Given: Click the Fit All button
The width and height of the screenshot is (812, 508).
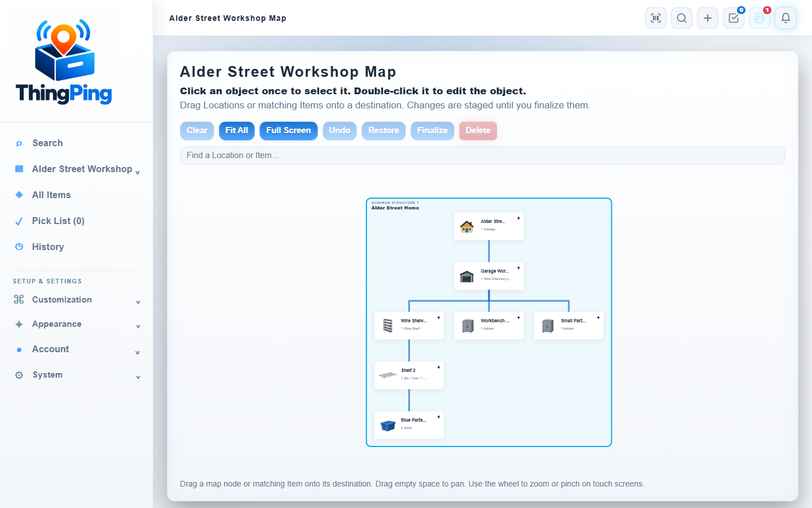Looking at the screenshot, I should point(237,130).
